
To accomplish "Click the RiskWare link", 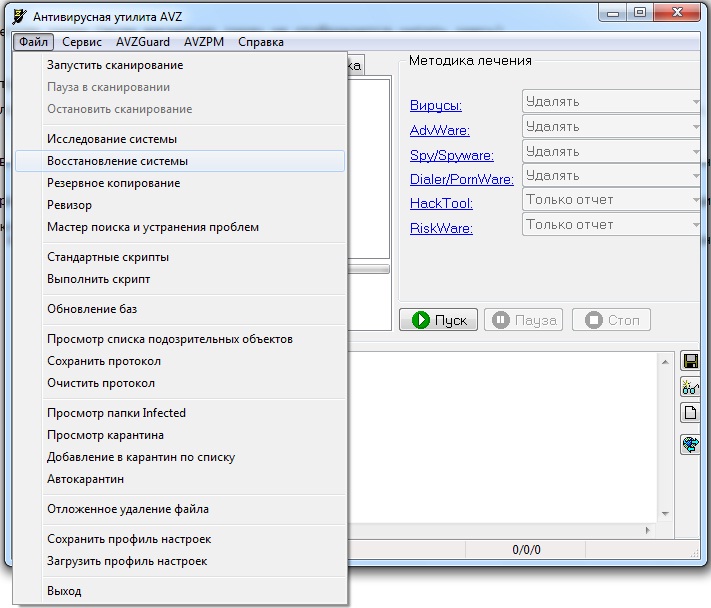I will [x=441, y=229].
